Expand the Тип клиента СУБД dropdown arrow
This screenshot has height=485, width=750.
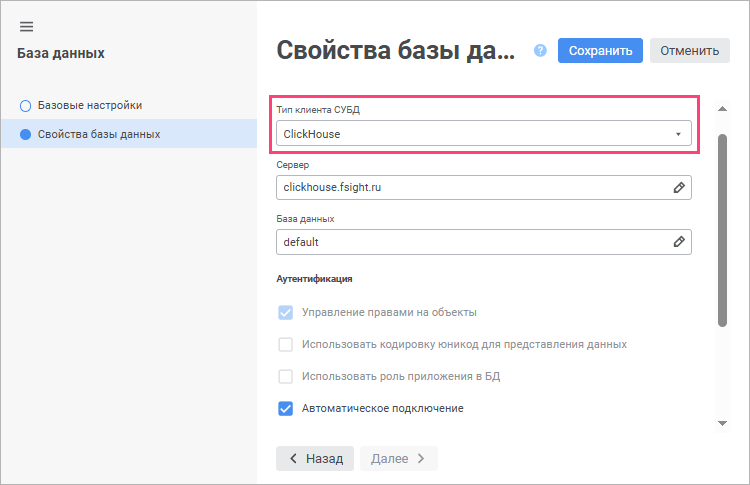pos(678,134)
